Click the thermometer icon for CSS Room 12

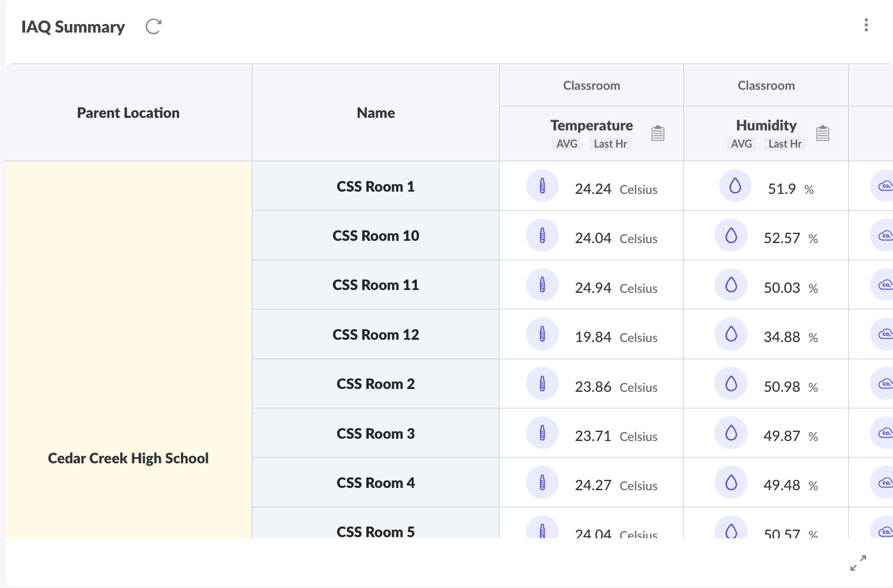(x=542, y=334)
